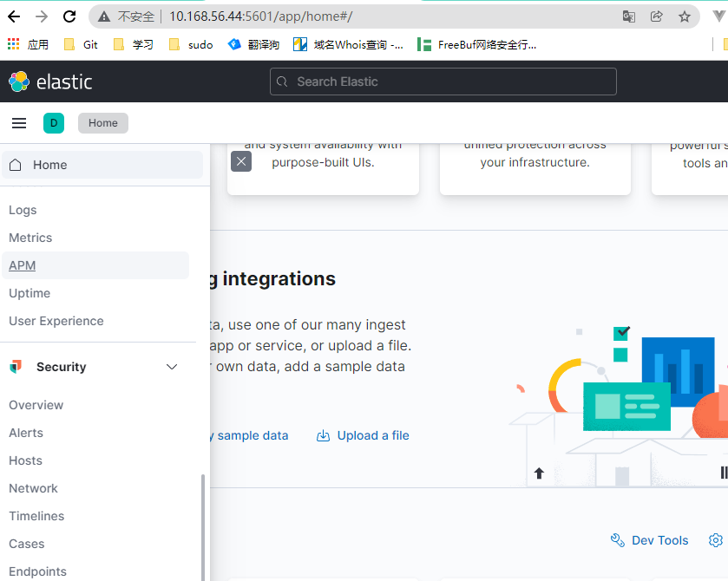
Task: Open the apps grid bookmark
Action: (28, 44)
